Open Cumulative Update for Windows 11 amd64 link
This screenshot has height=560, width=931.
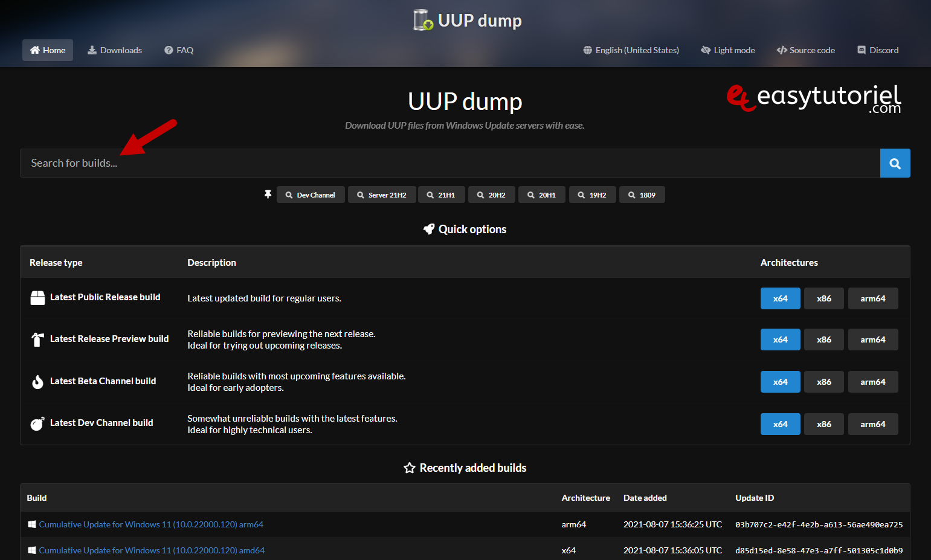(x=152, y=550)
